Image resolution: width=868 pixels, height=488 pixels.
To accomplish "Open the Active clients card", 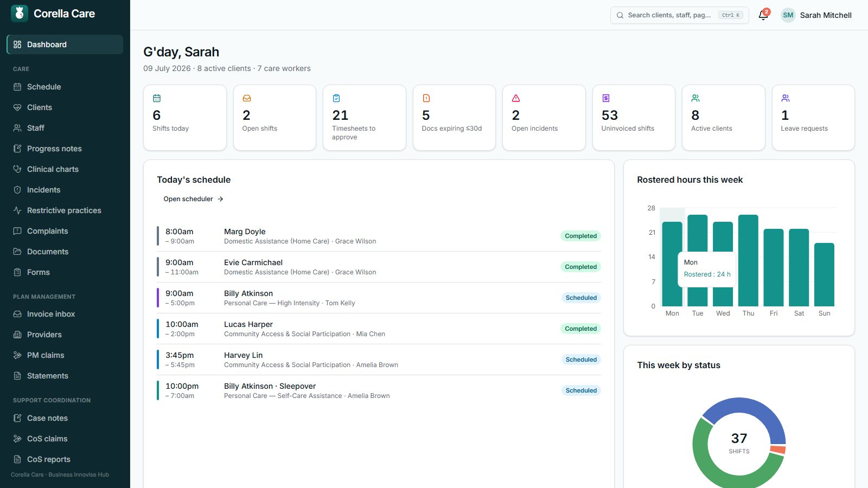I will pos(723,118).
